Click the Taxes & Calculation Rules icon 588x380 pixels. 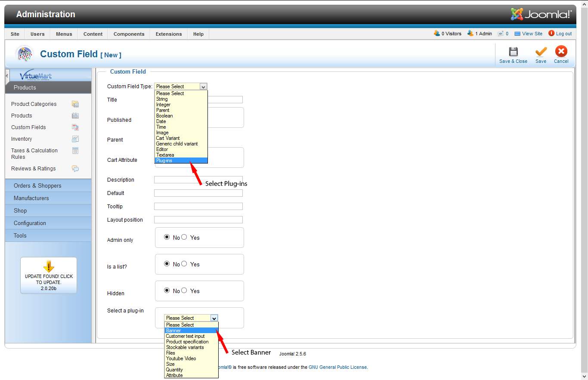pyautogui.click(x=75, y=151)
